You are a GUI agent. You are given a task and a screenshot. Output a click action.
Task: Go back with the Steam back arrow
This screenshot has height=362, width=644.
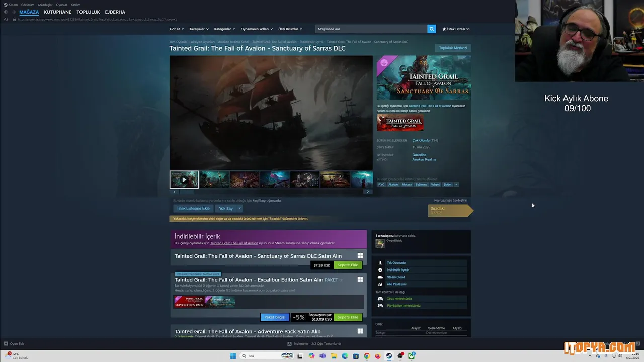6,12
